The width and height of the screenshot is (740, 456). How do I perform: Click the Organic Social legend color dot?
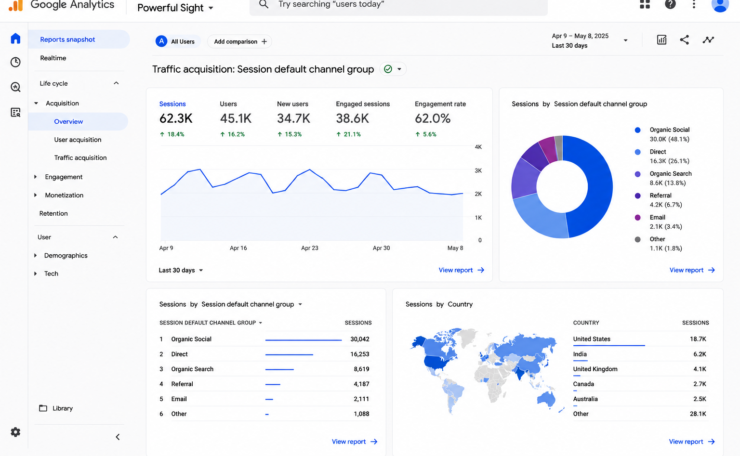(638, 130)
